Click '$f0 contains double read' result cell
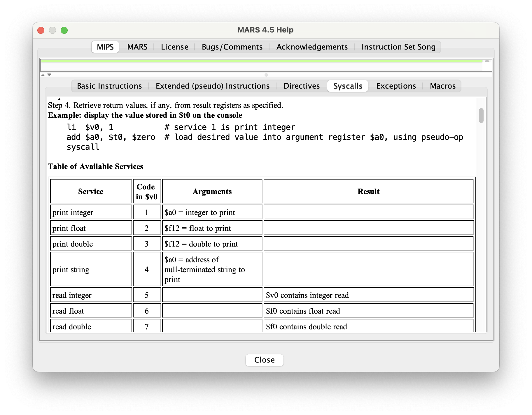532x415 pixels. click(x=369, y=326)
